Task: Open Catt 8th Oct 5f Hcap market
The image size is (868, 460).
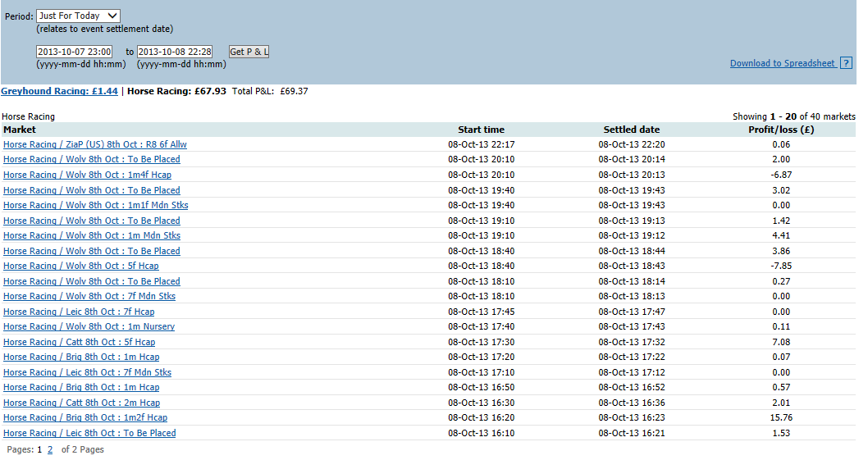Action: (79, 343)
